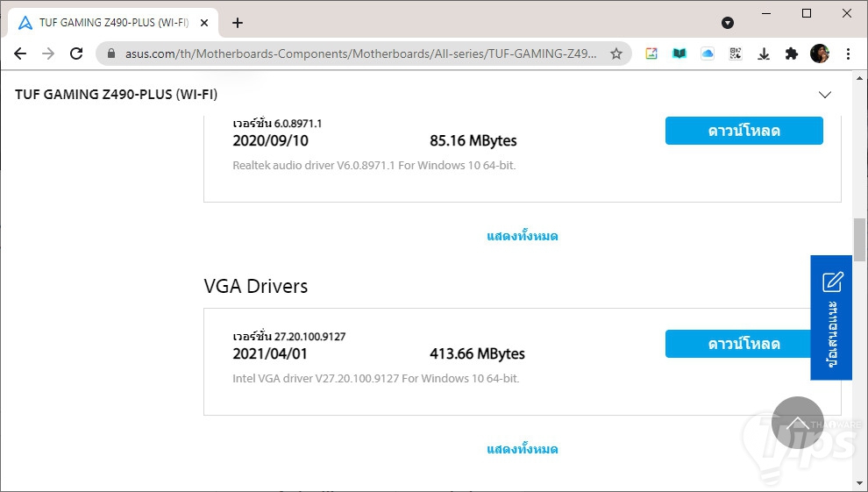
Task: Click the scroll-to-top round arrow button
Action: 798,423
